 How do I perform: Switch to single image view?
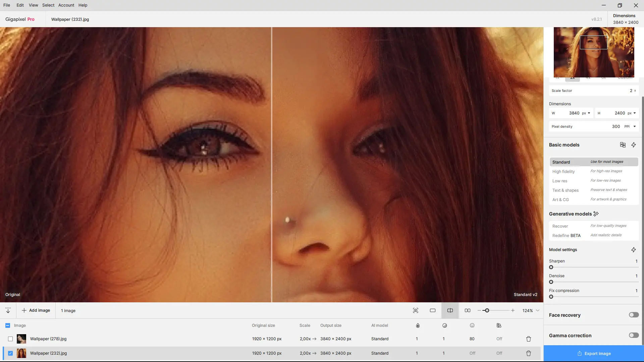tap(433, 310)
